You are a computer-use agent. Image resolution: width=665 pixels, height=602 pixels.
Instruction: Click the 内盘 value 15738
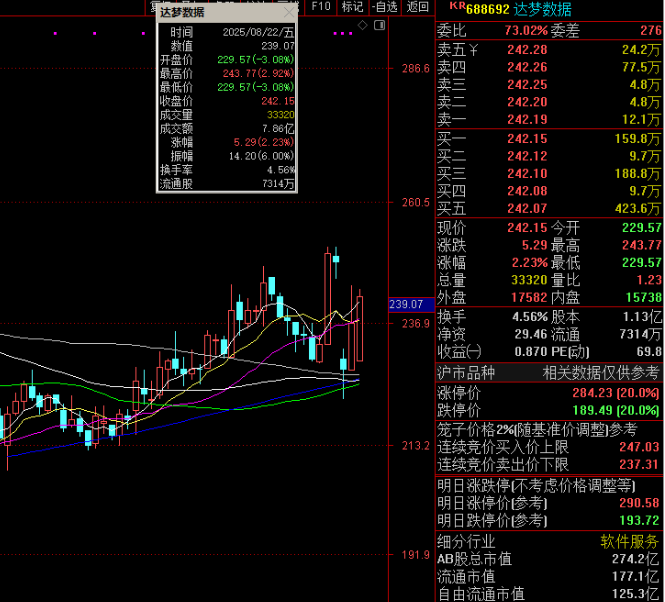coord(643,298)
